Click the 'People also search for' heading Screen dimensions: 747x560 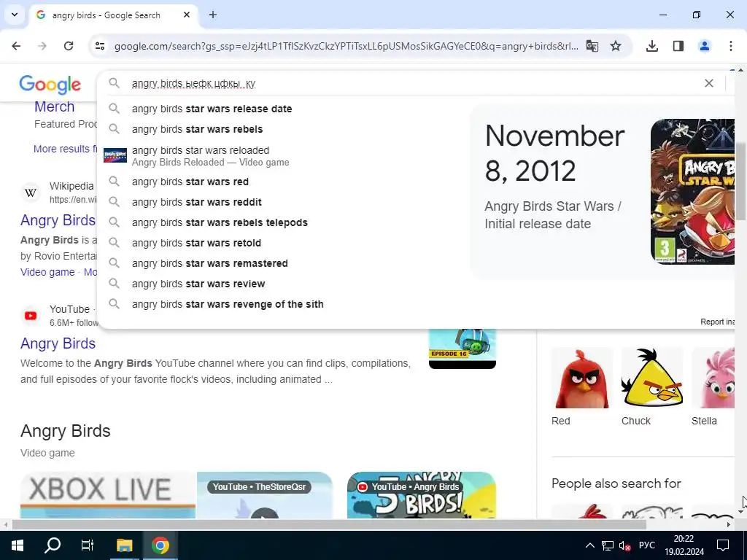(x=616, y=483)
